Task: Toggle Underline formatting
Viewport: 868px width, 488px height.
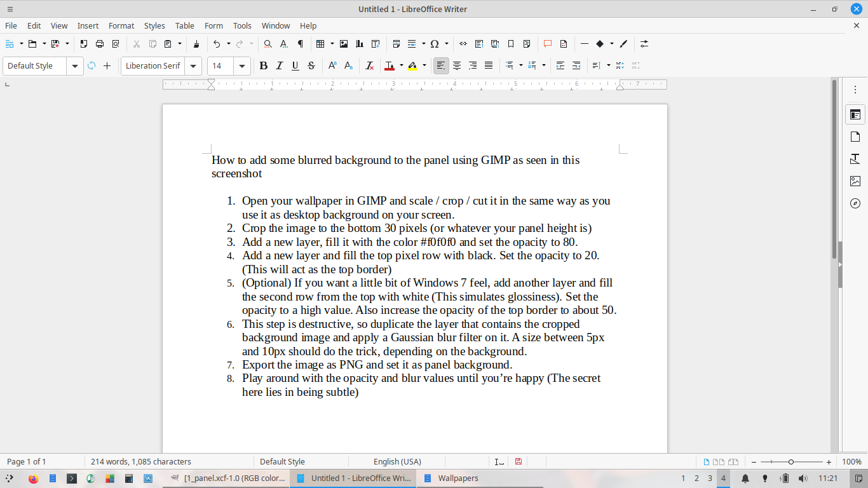Action: [x=295, y=65]
